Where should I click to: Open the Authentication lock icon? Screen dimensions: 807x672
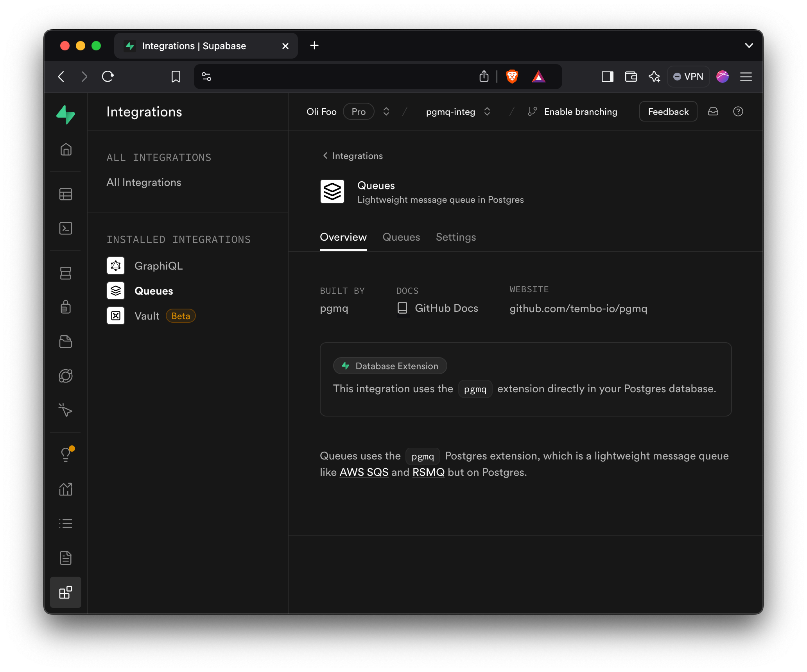coord(66,307)
